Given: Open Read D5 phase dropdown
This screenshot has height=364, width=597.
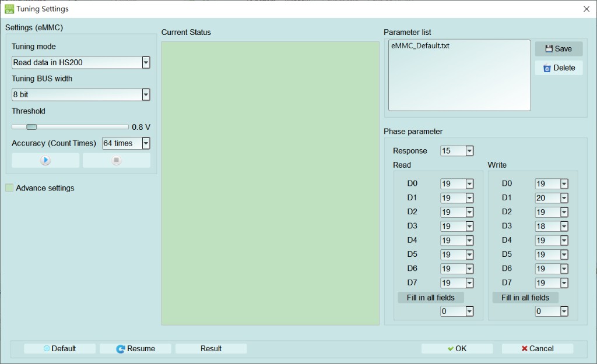Looking at the screenshot, I should coord(469,255).
